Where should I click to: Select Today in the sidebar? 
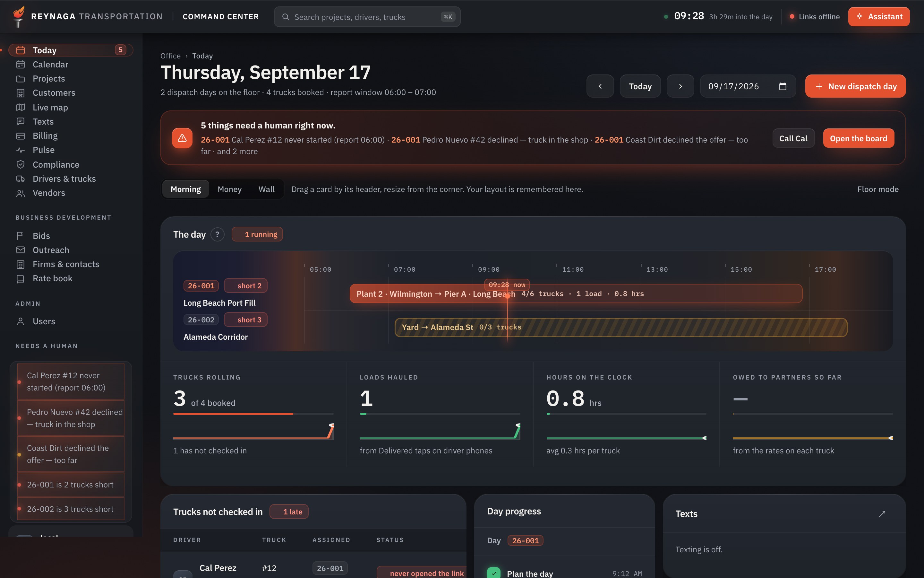click(x=71, y=50)
